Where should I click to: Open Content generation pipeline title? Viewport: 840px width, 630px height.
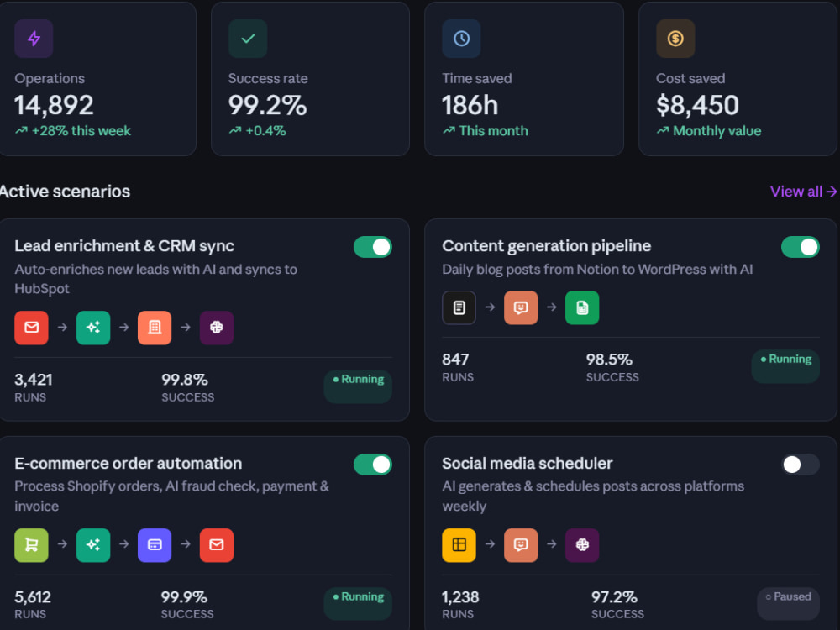[547, 246]
